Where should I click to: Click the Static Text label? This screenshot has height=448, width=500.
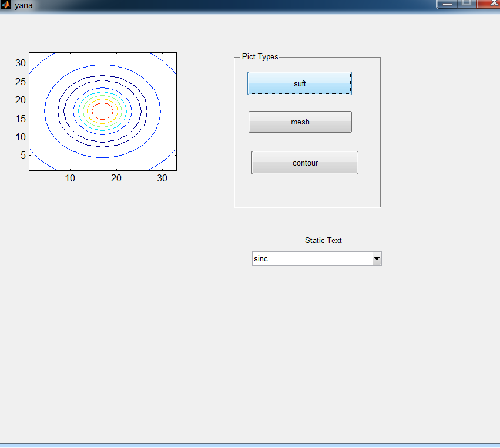(323, 240)
